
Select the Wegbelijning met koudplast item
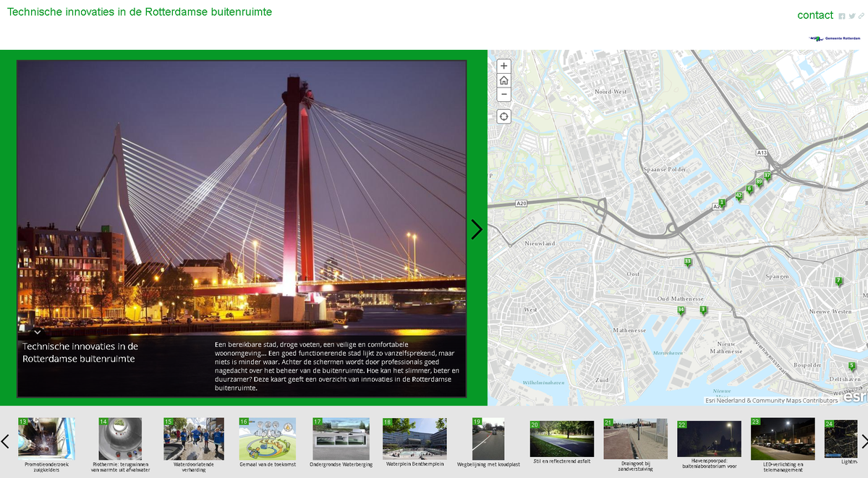(x=488, y=438)
